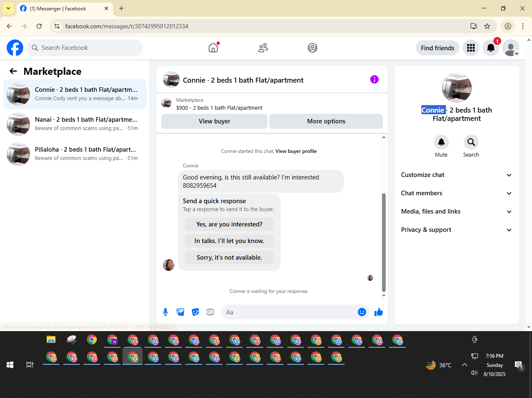Open conversation information purple icon

point(374,79)
